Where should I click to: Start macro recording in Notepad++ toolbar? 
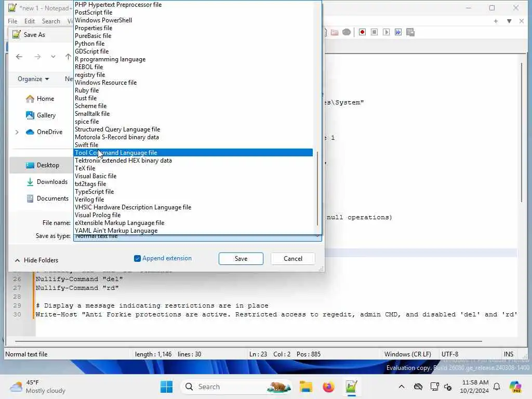tap(362, 32)
